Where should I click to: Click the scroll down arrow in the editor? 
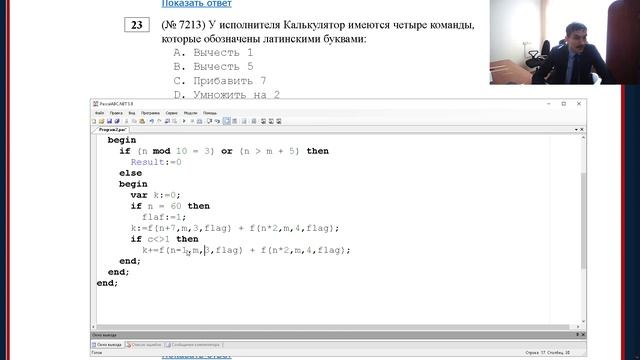point(583,322)
